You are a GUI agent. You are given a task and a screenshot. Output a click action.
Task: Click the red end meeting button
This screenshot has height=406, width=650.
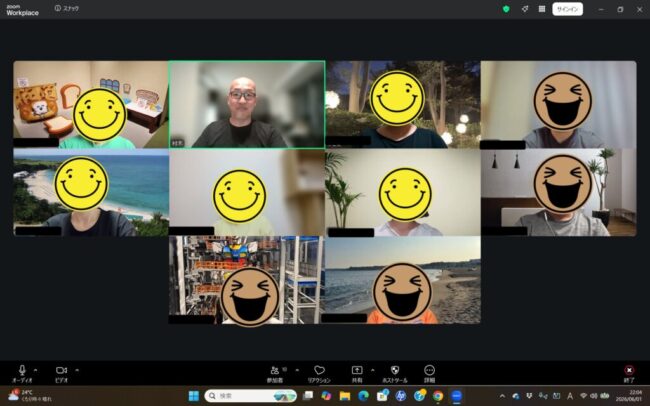tap(629, 373)
